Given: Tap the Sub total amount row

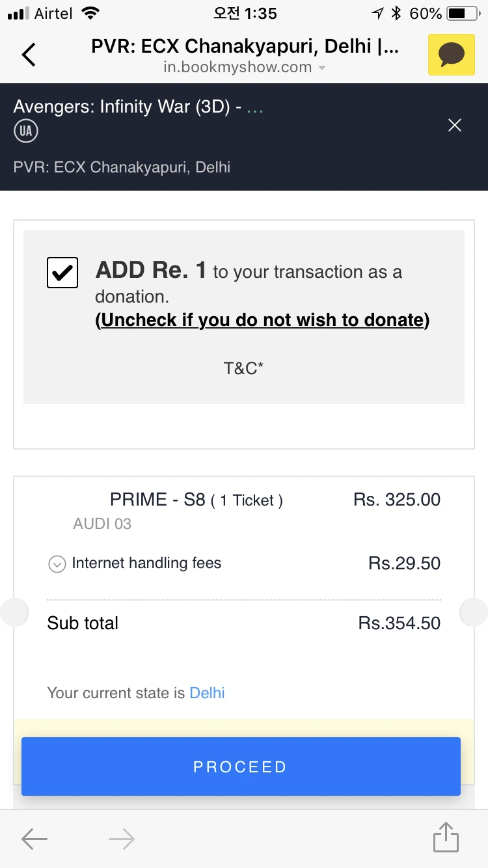Looking at the screenshot, I should (243, 623).
